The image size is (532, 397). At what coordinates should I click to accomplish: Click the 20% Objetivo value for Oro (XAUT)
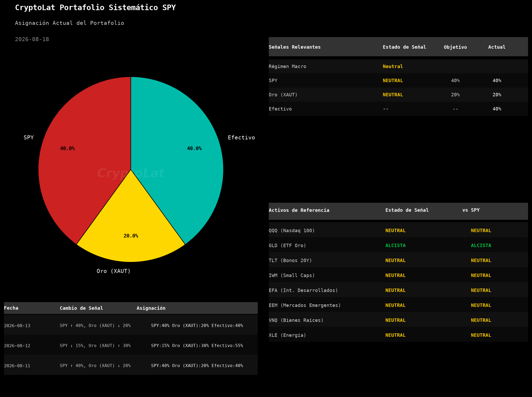455,95
